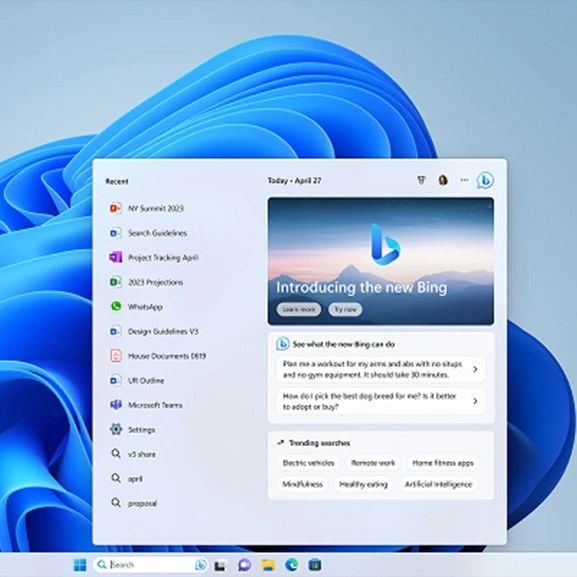
Task: Click the search icon beside v3 share
Action: 116,454
